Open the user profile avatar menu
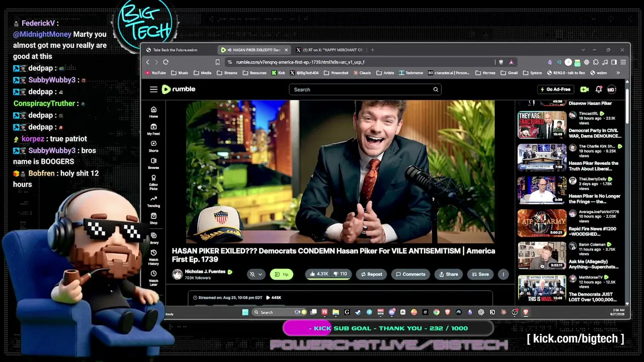Screen dimensions: 644x362 click(x=611, y=89)
